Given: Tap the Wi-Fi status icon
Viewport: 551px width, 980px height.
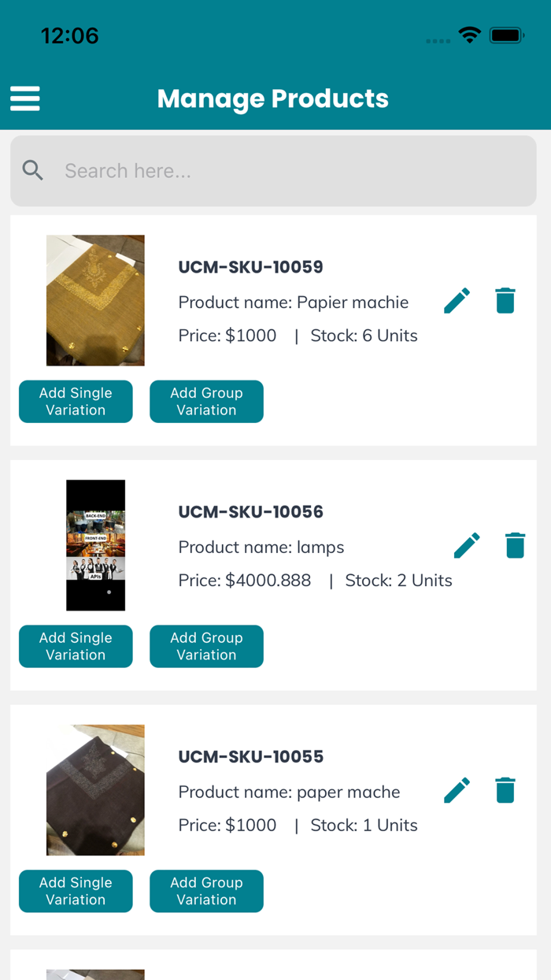Looking at the screenshot, I should [x=469, y=35].
